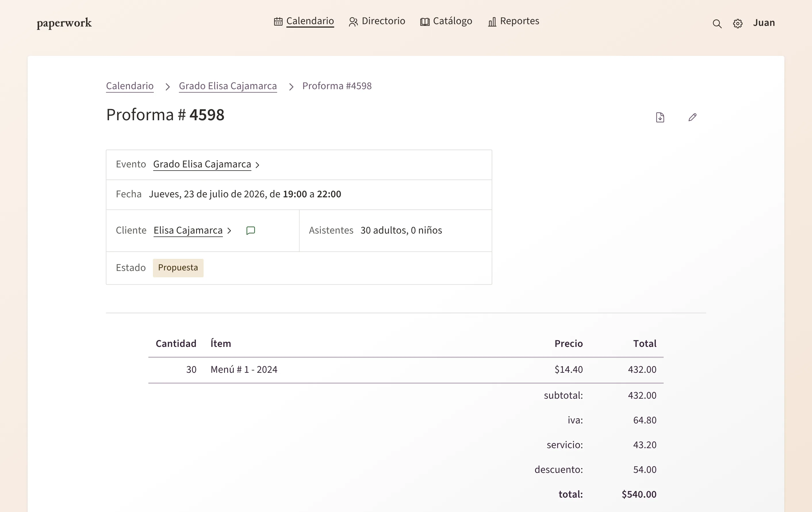The height and width of the screenshot is (512, 812).
Task: Click the final total $540.00
Action: 639,494
